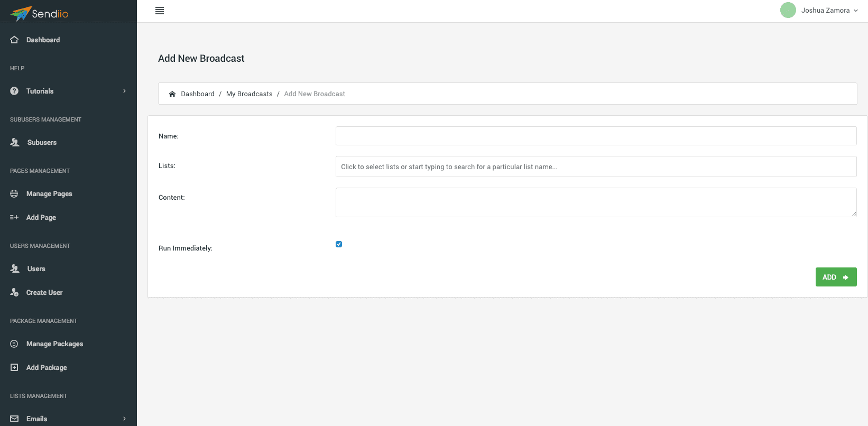Screen dimensions: 868x426
Task: Open Users menu item
Action: [x=36, y=268]
